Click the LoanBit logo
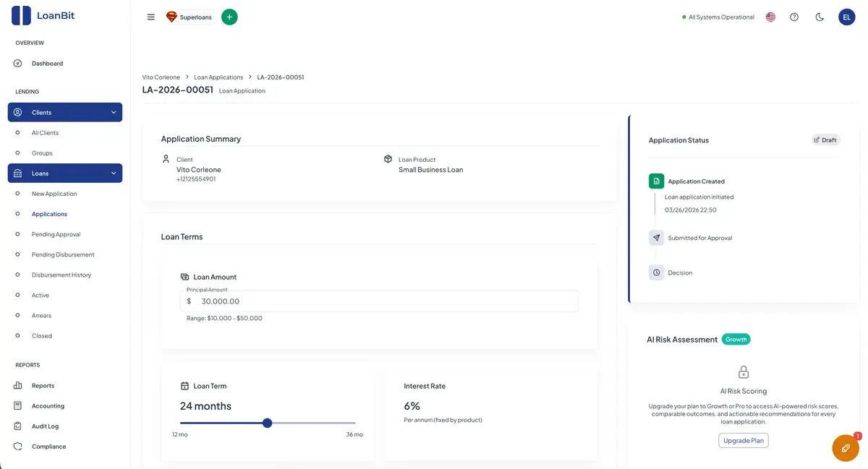Image resolution: width=868 pixels, height=469 pixels. tap(43, 15)
